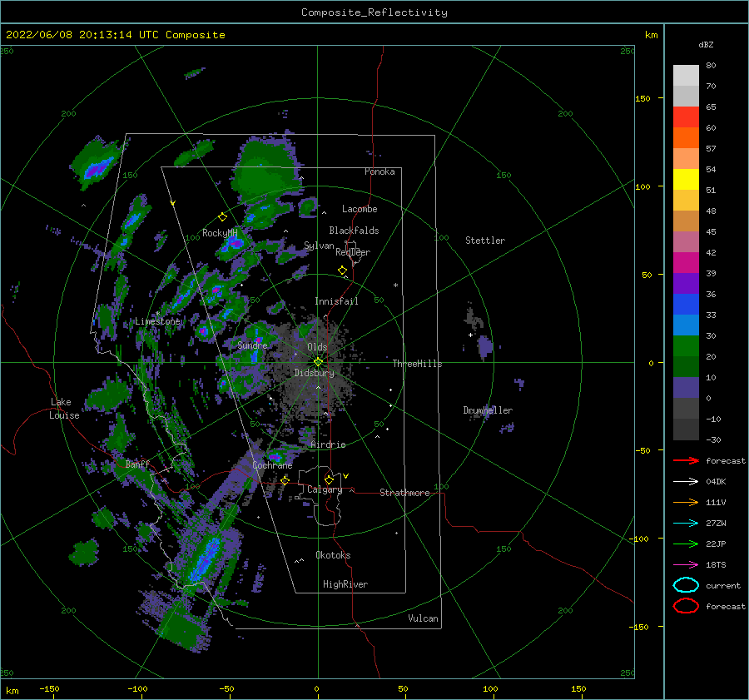Click the Strathmore city label
The image size is (749, 700).
coord(404,493)
